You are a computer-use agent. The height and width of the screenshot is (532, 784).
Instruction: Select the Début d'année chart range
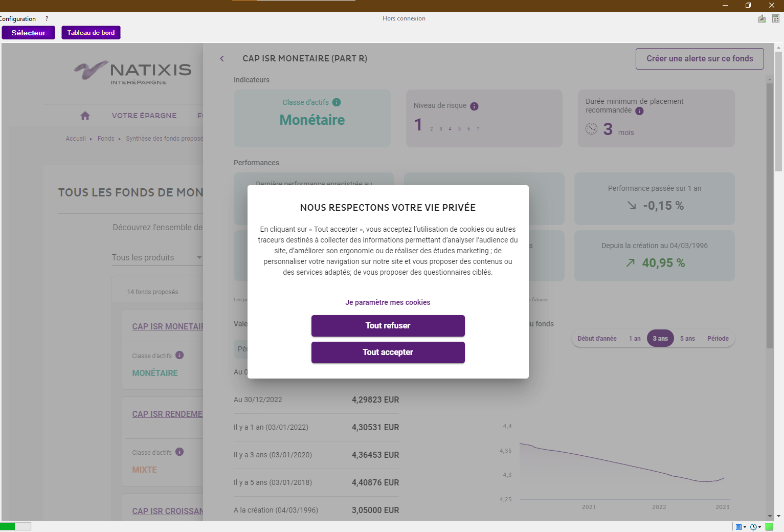pyautogui.click(x=597, y=339)
